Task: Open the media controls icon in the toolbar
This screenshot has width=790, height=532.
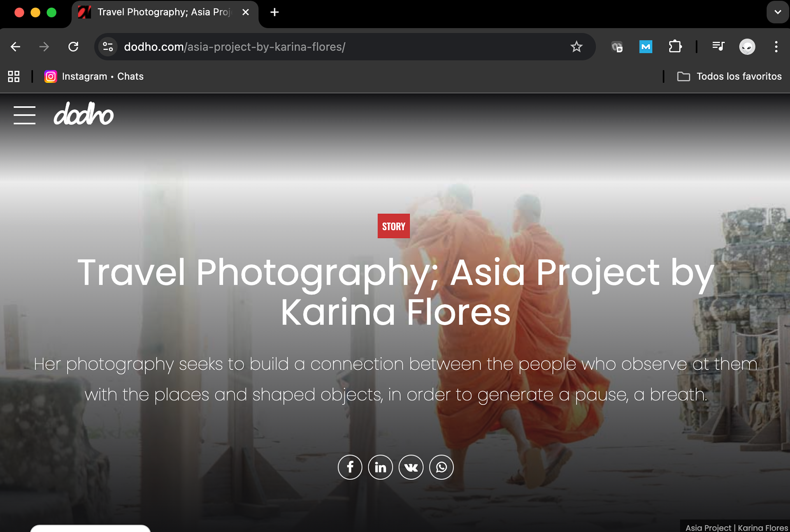Action: click(x=718, y=47)
